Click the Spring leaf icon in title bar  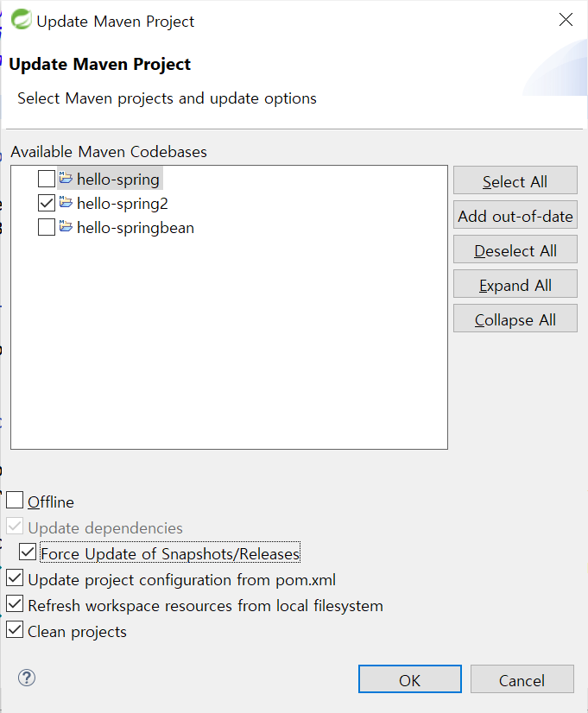pos(21,20)
